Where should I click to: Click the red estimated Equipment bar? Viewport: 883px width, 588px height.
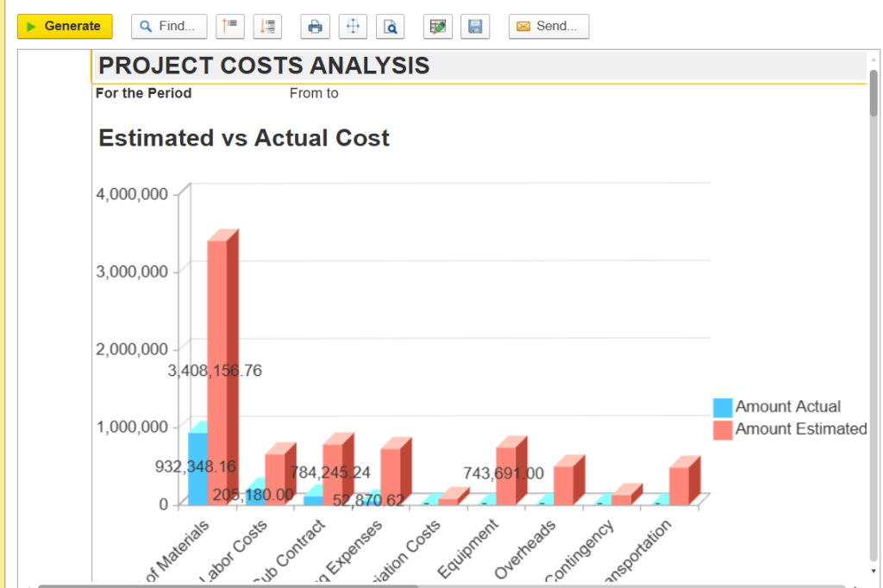pos(505,475)
